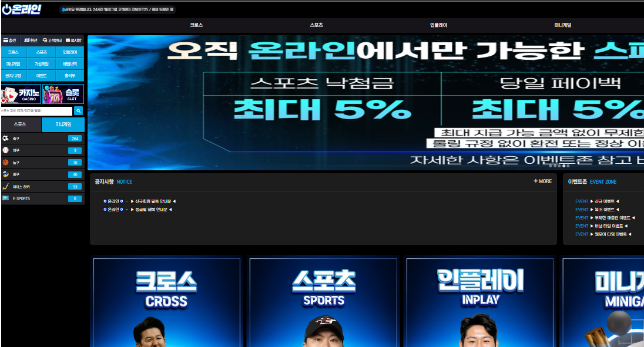This screenshot has height=347, width=644.
Task: Expand notices with the + MORE link
Action: (542, 181)
